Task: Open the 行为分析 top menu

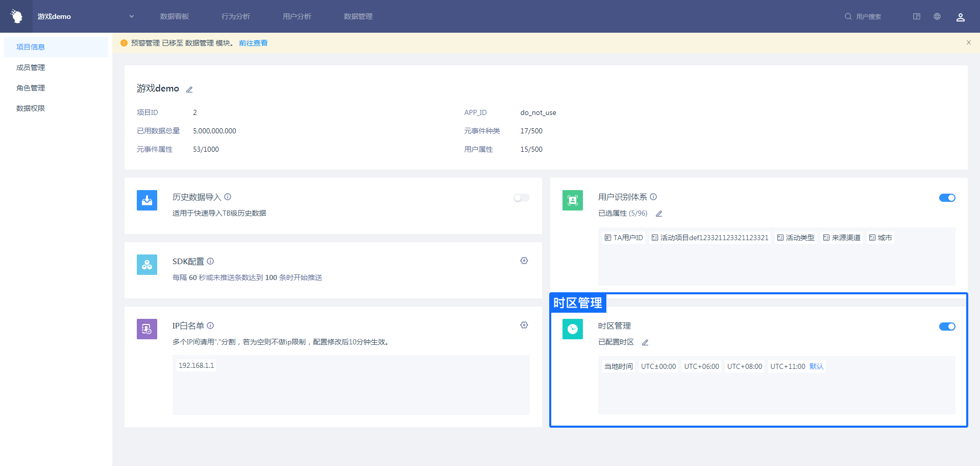Action: pos(236,16)
